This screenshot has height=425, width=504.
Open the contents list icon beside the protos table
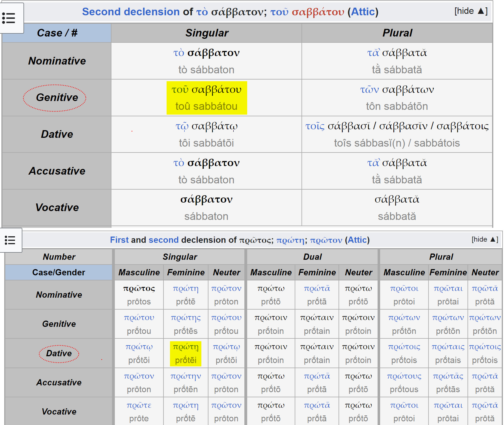click(10, 240)
